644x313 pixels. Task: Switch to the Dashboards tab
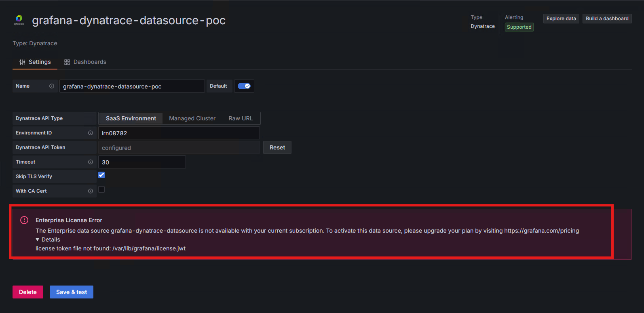click(85, 62)
